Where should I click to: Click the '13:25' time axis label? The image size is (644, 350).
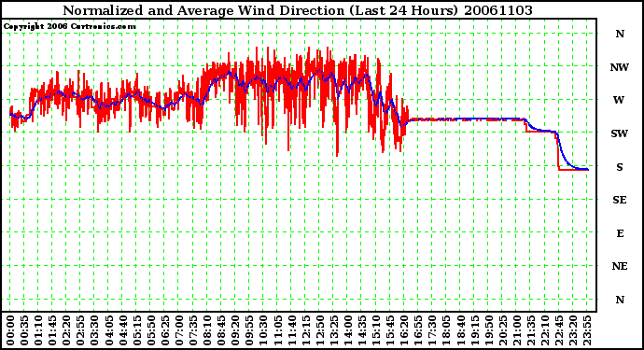334,330
